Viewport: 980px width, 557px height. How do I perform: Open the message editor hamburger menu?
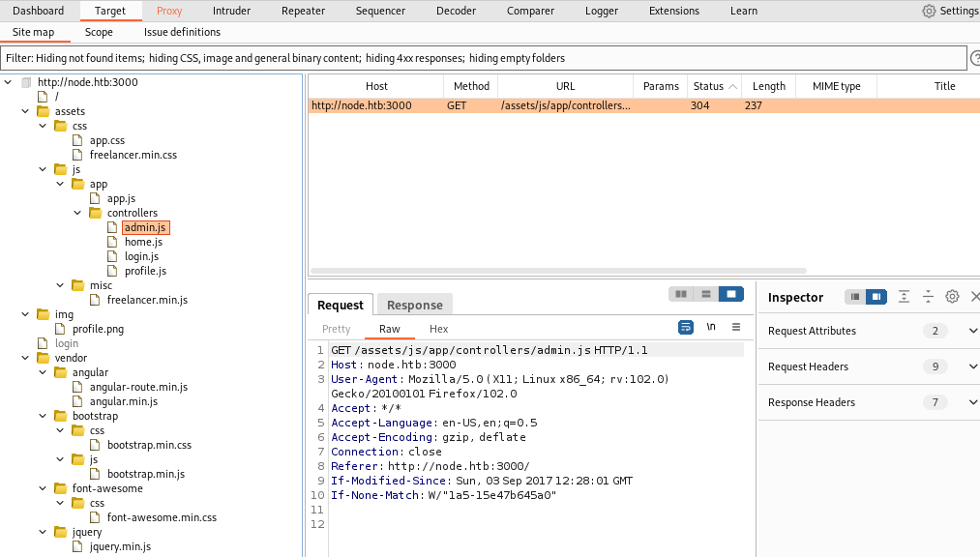click(x=736, y=327)
